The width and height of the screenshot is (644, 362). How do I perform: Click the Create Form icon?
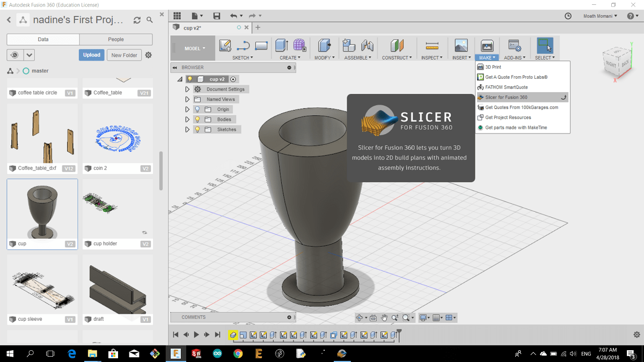(299, 46)
